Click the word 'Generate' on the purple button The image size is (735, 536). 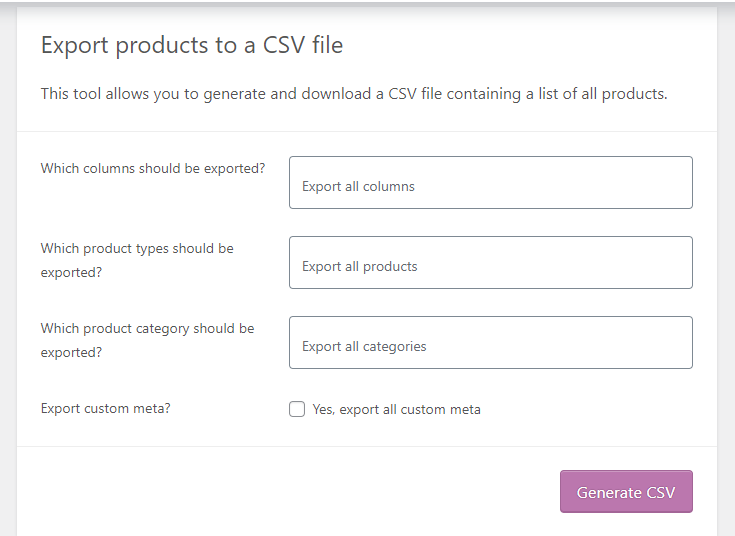point(608,492)
